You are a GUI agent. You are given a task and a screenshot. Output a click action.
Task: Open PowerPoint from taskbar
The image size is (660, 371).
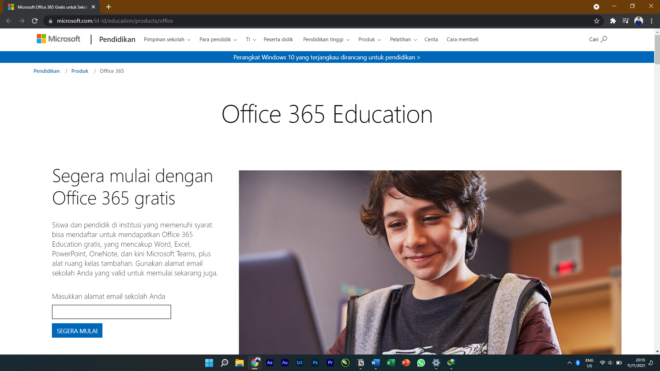pos(406,363)
